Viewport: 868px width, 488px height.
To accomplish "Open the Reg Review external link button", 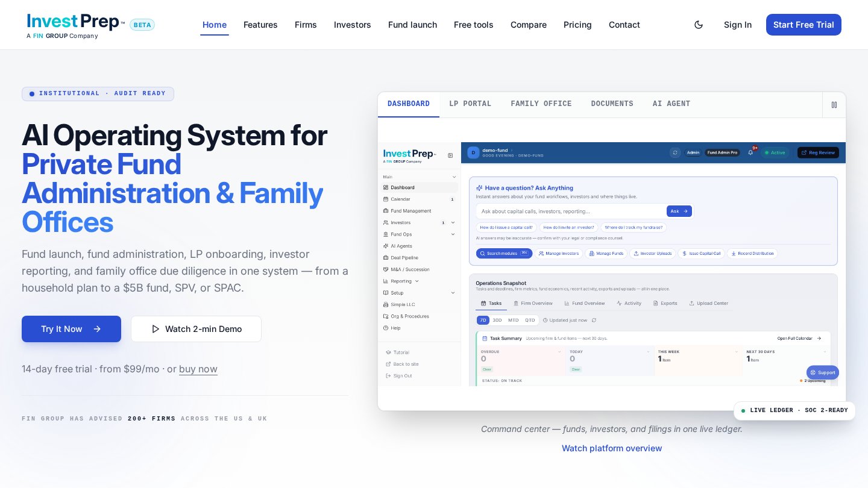I will pyautogui.click(x=818, y=152).
